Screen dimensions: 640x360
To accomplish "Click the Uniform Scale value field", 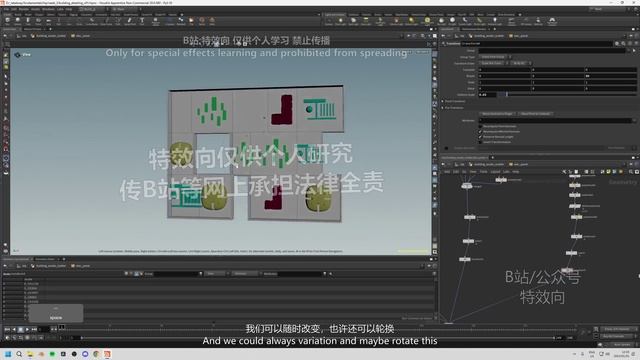I will point(487,95).
